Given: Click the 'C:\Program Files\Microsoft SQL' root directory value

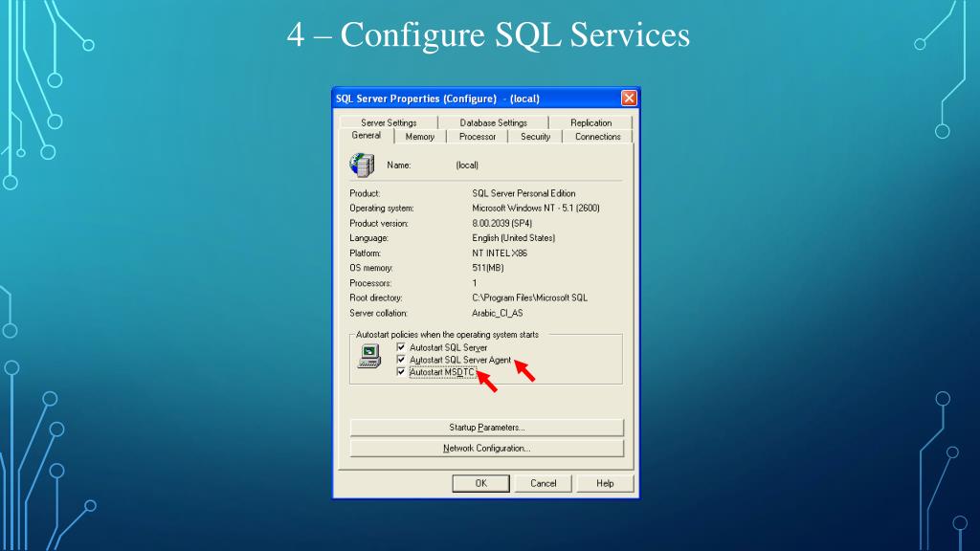Looking at the screenshot, I should click(x=530, y=298).
